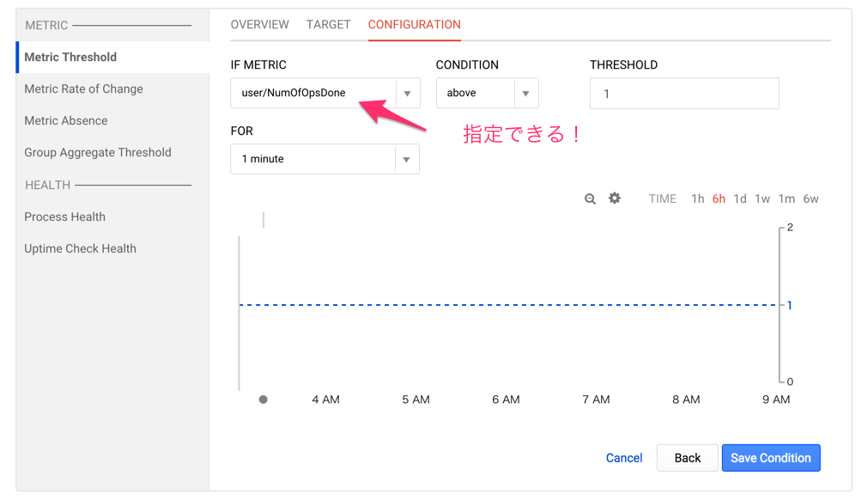Image resolution: width=868 pixels, height=501 pixels.
Task: Click the FOR dropdown arrow
Action: (407, 159)
